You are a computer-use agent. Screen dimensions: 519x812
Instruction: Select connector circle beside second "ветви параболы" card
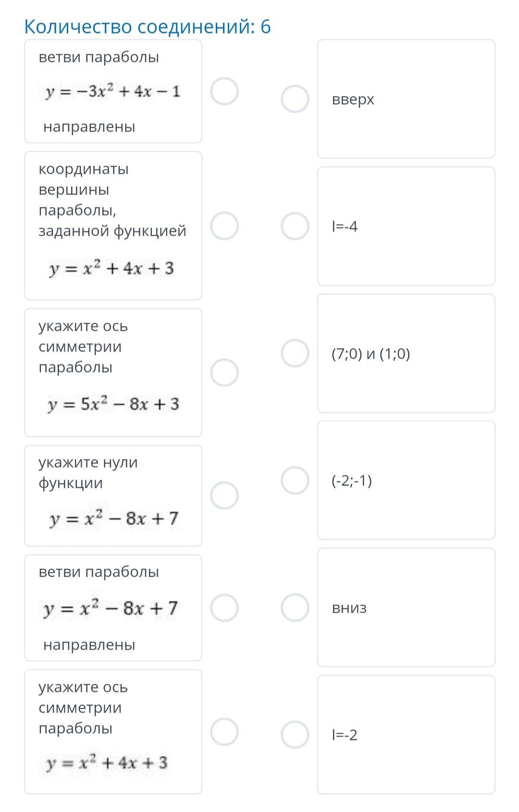224,608
